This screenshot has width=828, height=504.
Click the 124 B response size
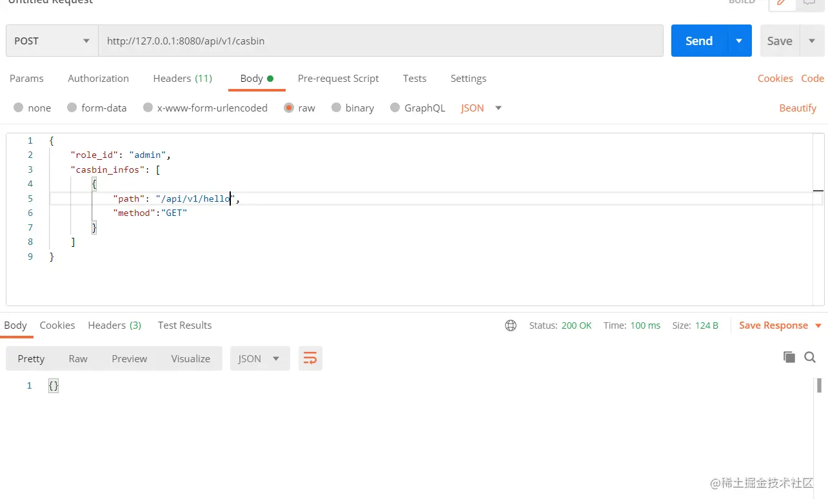point(707,325)
